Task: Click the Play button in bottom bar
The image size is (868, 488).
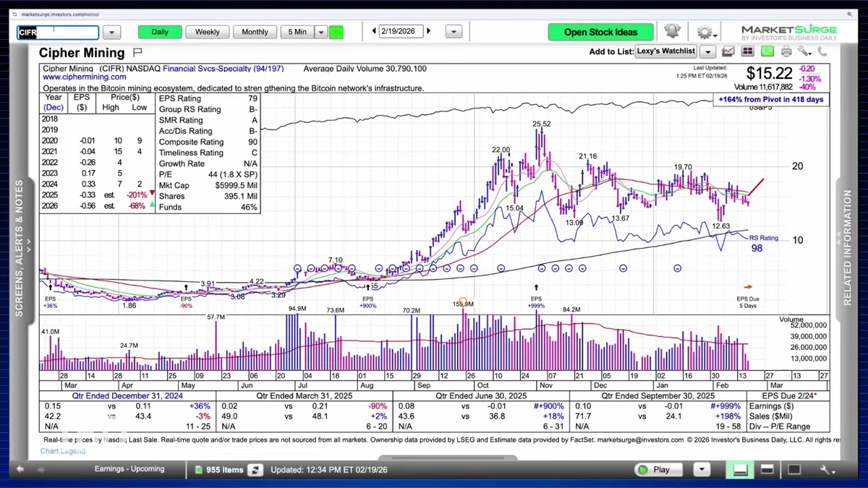Action: [658, 469]
